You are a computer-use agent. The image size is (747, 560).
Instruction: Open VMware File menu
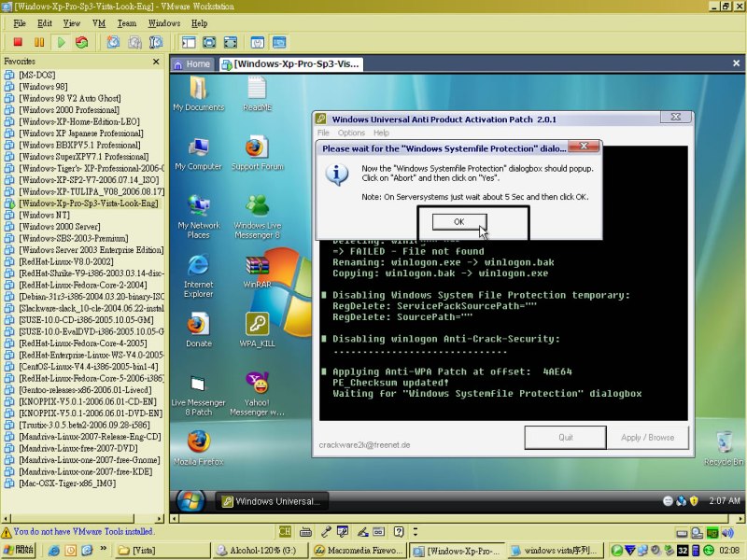(20, 23)
